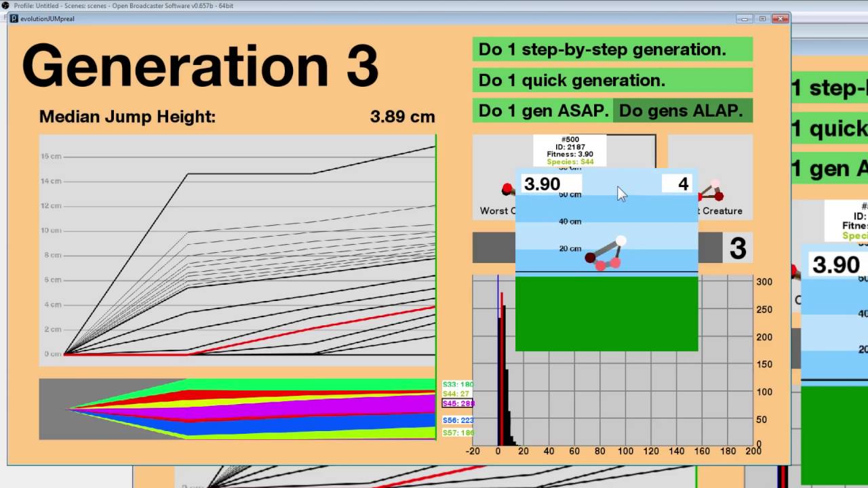Screen dimensions: 868x488
Task: Click 'Do 1 quick generation.' button
Action: 612,80
